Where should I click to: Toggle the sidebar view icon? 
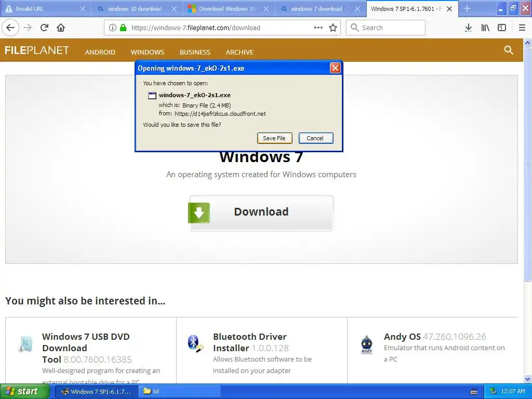pyautogui.click(x=502, y=28)
